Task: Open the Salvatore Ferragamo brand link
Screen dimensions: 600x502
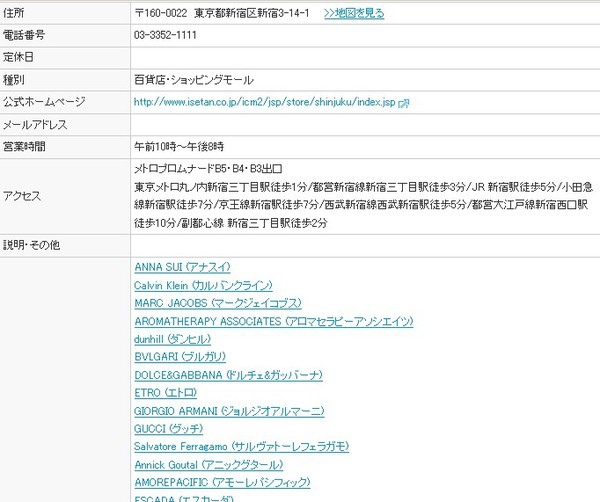Action: pyautogui.click(x=241, y=447)
